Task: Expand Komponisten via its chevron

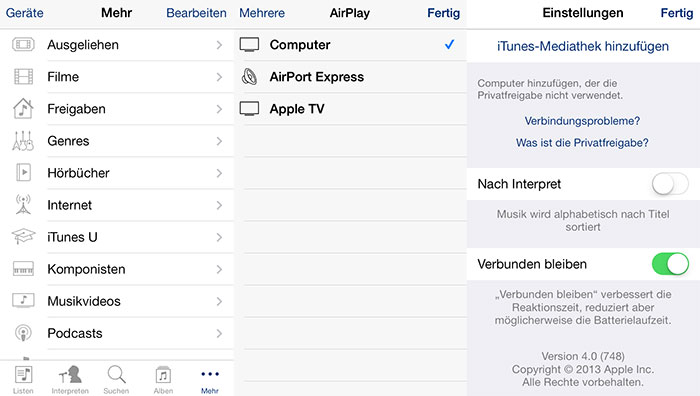Action: point(219,269)
